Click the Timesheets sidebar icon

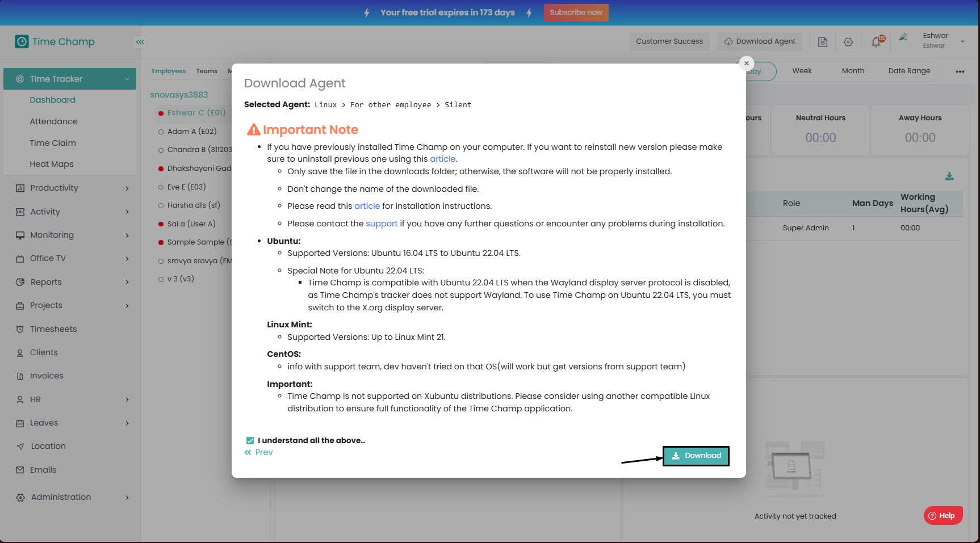[x=20, y=329]
